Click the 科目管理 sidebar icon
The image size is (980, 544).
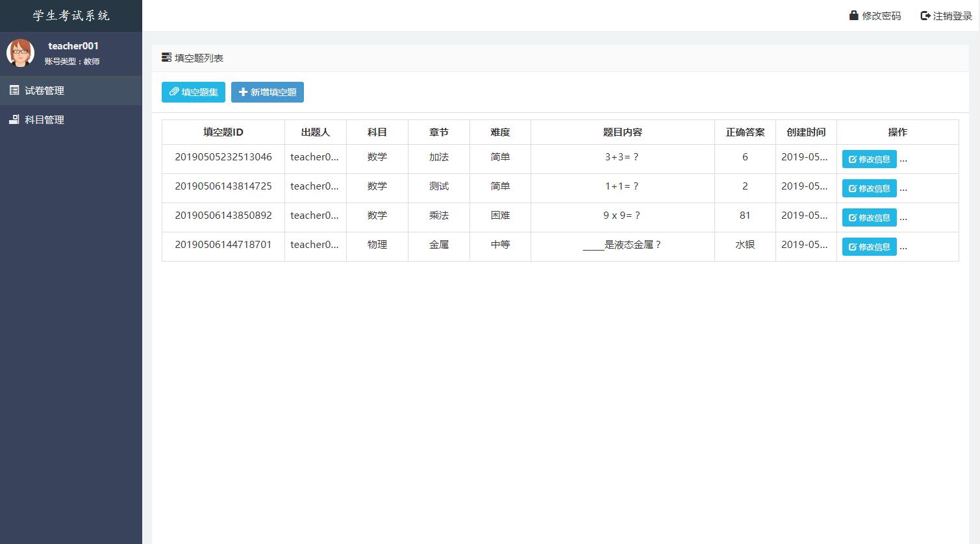pos(14,119)
